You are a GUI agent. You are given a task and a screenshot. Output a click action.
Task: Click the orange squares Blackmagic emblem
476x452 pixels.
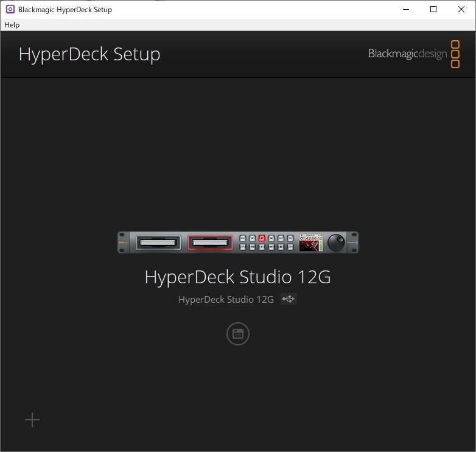point(455,54)
